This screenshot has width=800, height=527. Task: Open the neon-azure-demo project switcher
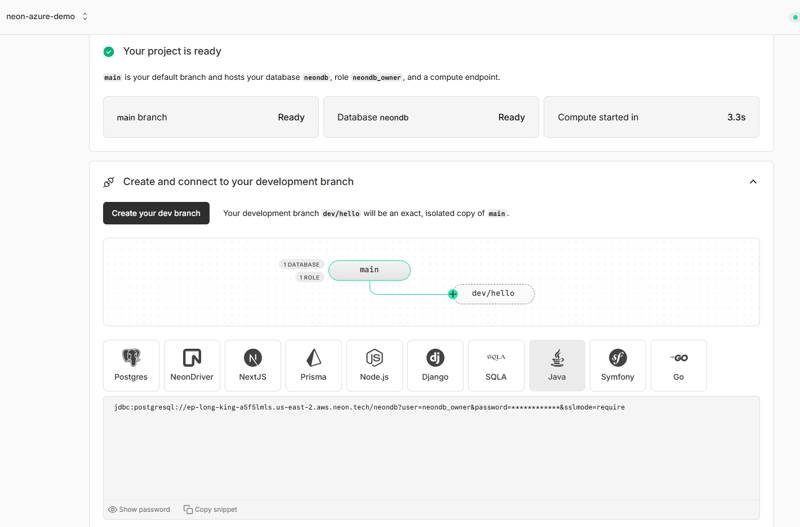(46, 16)
